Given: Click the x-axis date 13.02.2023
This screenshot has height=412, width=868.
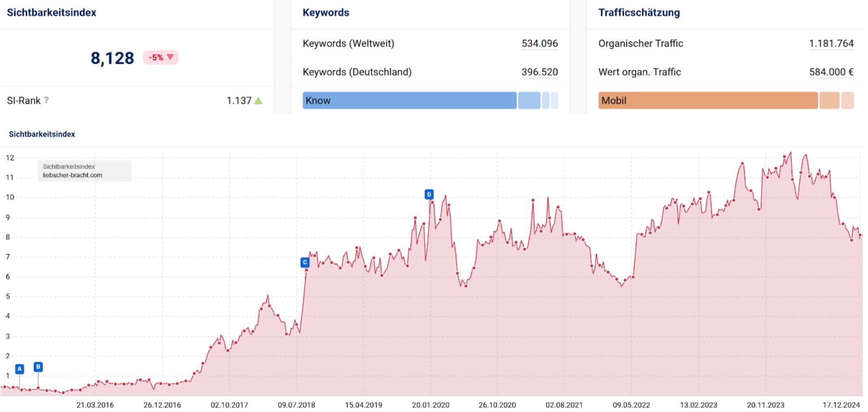Looking at the screenshot, I should pos(698,405).
